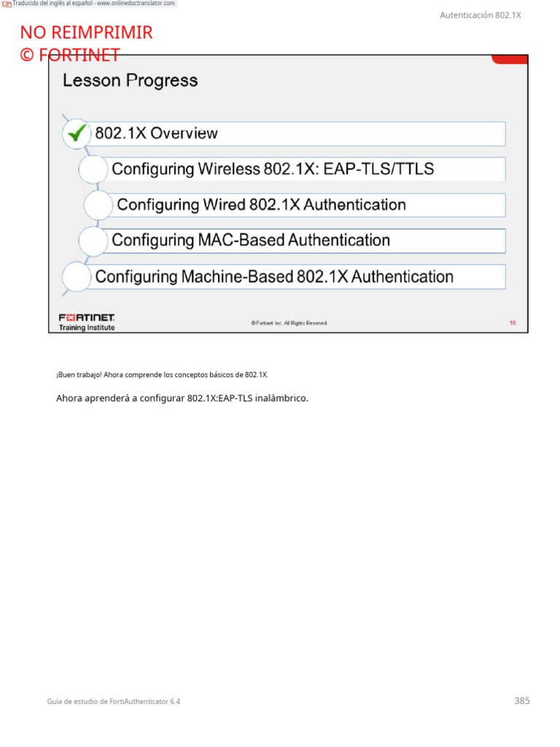Select the empty circle beside Configuring Wired 802.1X
The height and width of the screenshot is (747, 560).
pyautogui.click(x=98, y=205)
